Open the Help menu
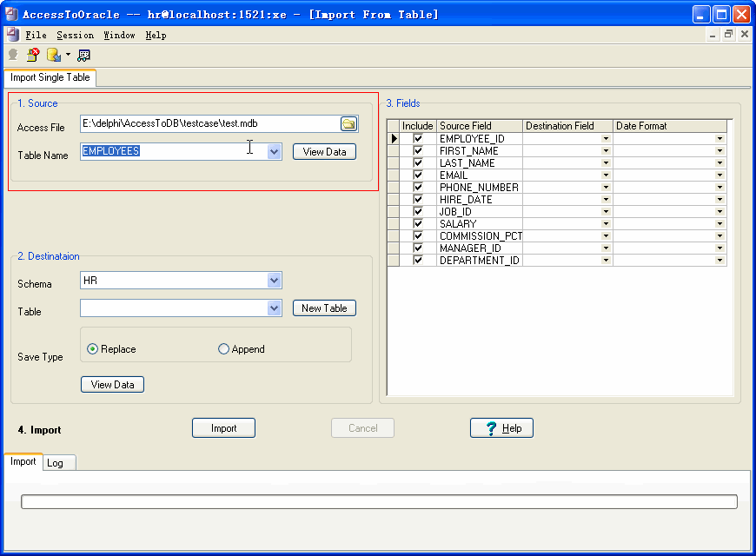 pyautogui.click(x=156, y=35)
